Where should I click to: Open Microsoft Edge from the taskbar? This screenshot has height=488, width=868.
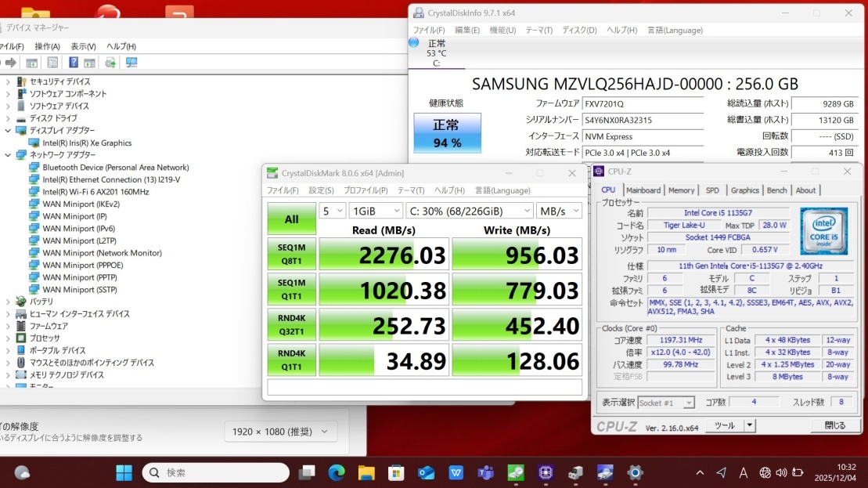pos(337,472)
